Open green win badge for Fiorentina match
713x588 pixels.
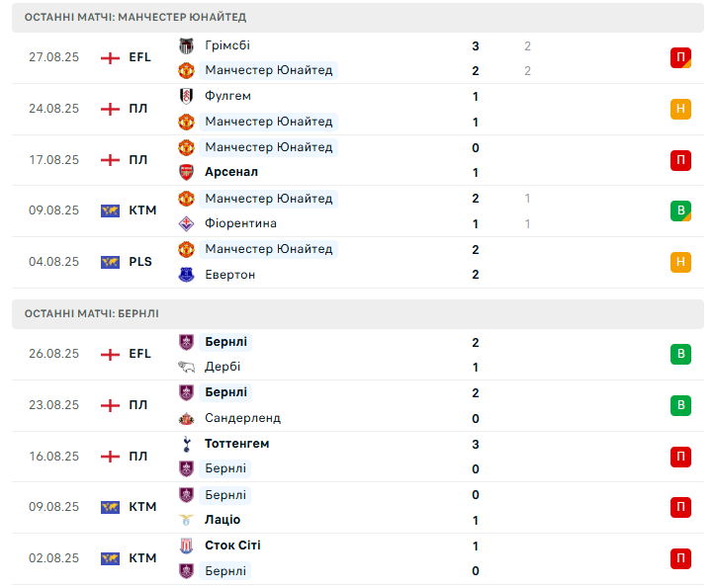[680, 210]
